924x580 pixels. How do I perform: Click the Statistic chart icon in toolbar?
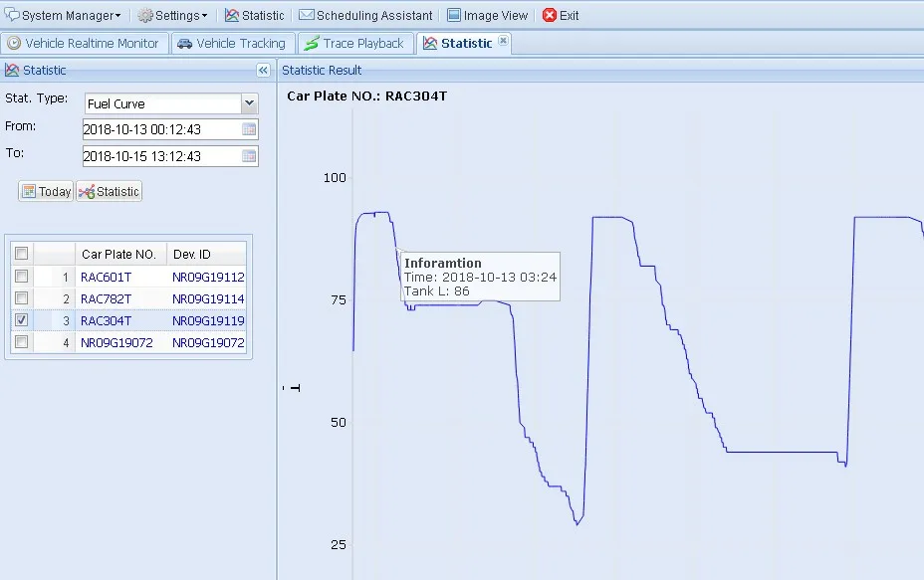[x=231, y=16]
